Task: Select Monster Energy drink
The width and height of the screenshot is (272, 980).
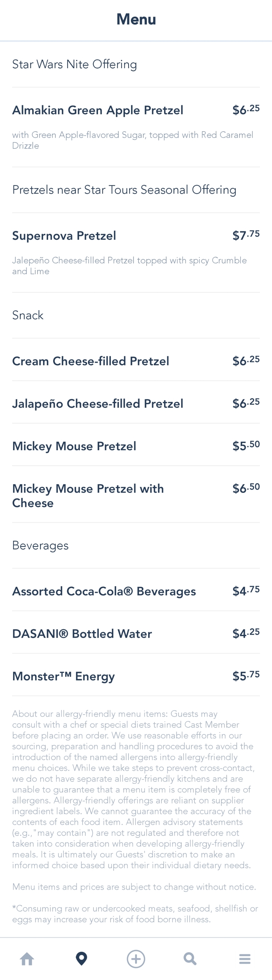Action: coord(63,677)
